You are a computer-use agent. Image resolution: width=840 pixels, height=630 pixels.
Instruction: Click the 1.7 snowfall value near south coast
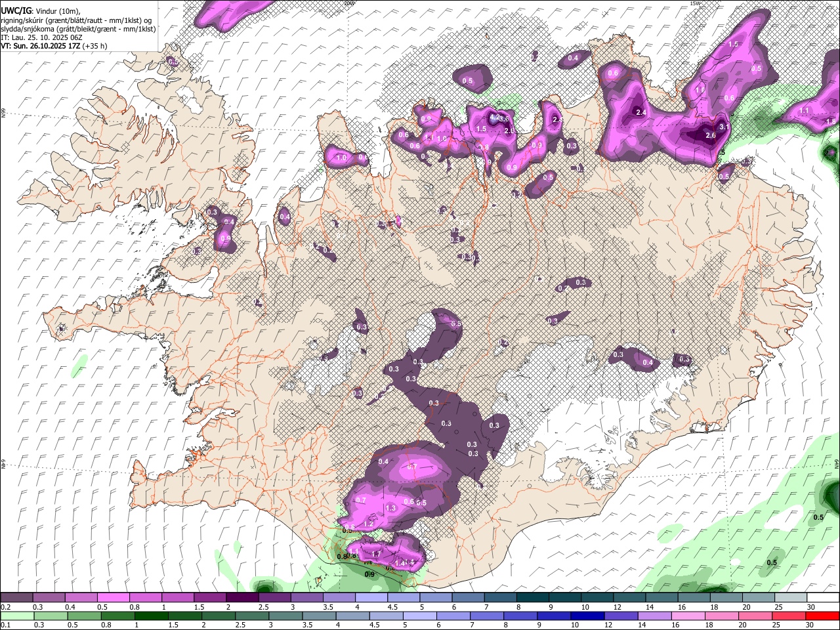coord(377,555)
